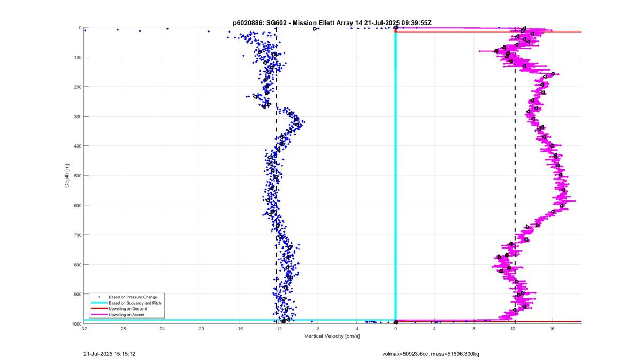Click the -4 tick on velocity axis
Screen dimensions: 642x364
click(357, 329)
